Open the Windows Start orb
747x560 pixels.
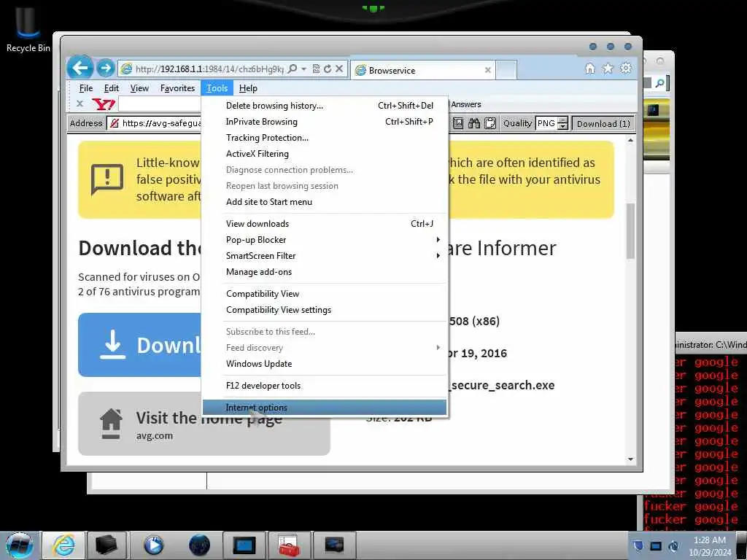click(x=19, y=545)
